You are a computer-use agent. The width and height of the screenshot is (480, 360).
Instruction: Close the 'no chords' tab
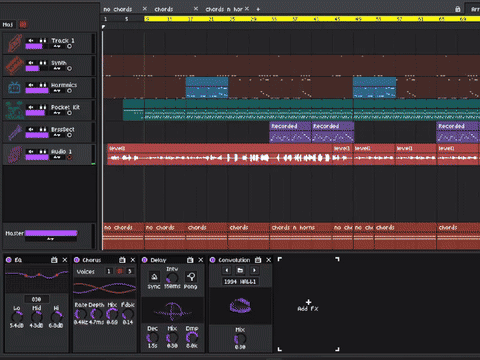[145, 9]
